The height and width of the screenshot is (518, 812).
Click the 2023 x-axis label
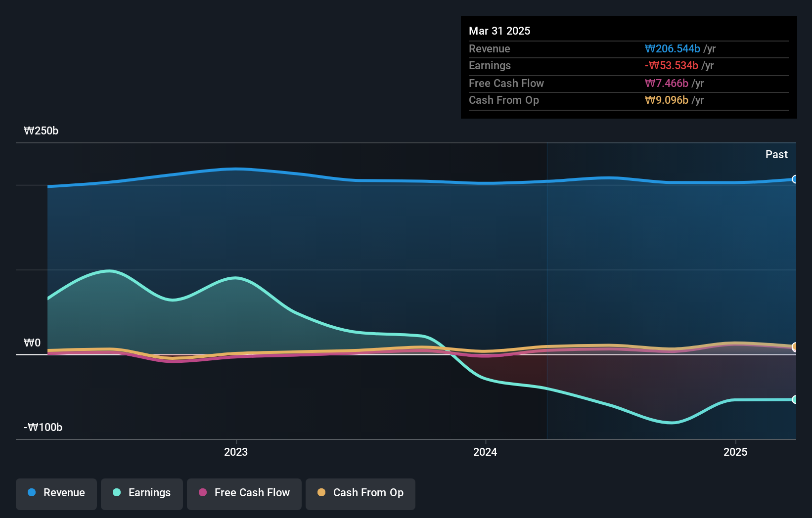coord(236,452)
